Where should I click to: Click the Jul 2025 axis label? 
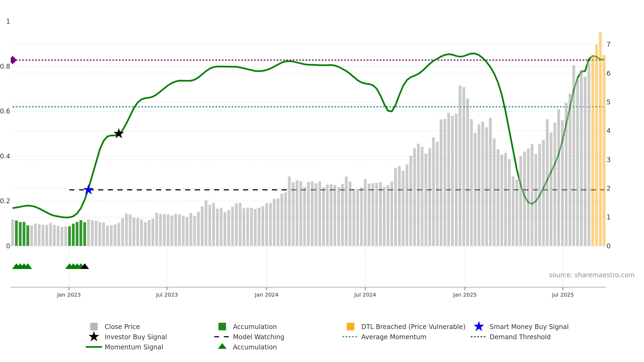coord(563,295)
